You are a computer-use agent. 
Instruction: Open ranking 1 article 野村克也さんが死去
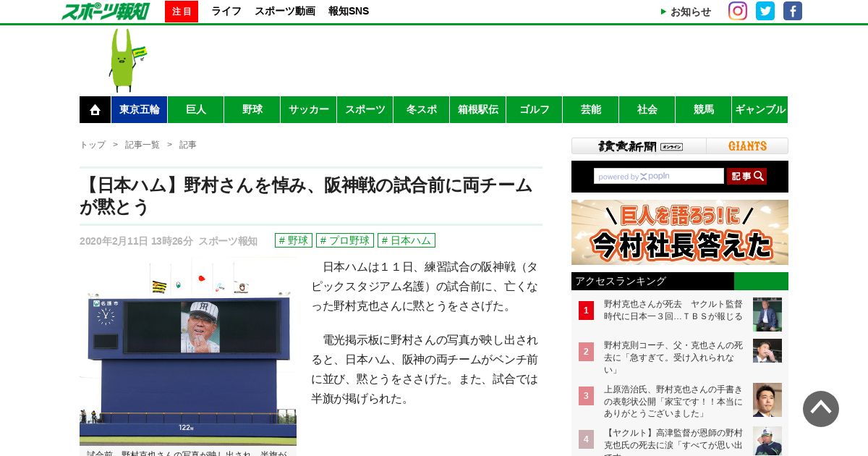pos(673,310)
